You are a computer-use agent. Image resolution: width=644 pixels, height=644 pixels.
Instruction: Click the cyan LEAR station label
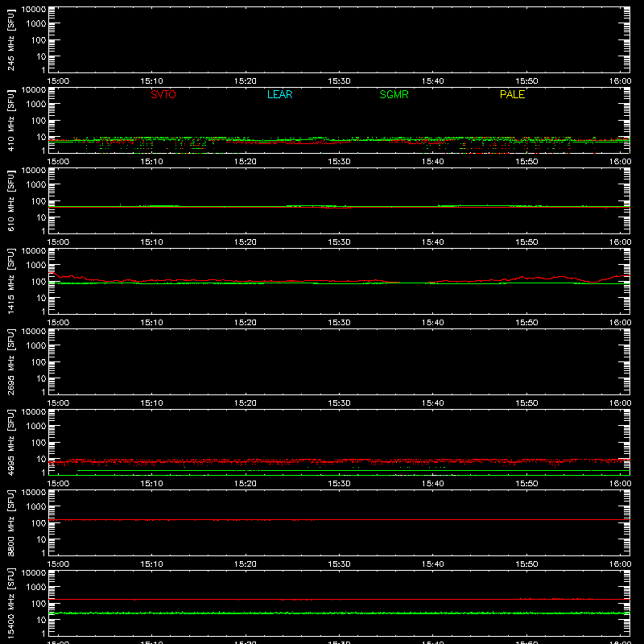click(279, 94)
